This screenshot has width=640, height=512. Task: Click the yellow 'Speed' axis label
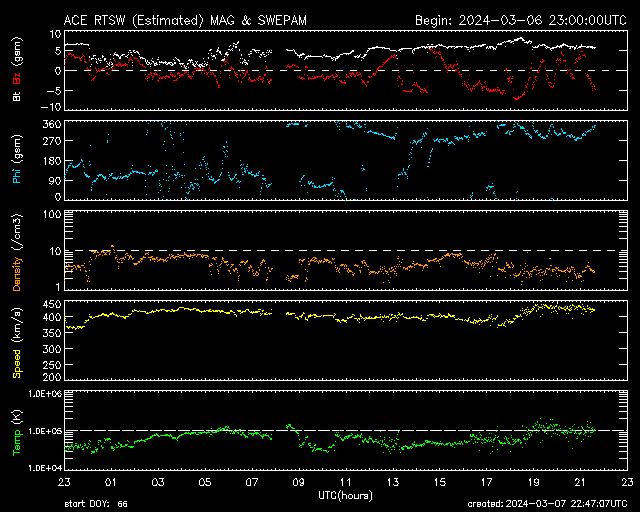(17, 363)
